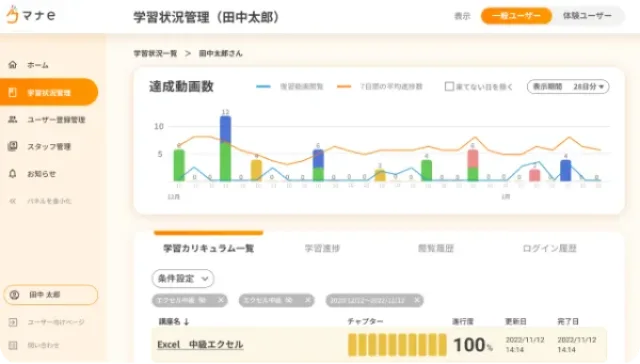
Task: Collapse the sidebar panel with double-chevron icon
Action: (x=13, y=201)
